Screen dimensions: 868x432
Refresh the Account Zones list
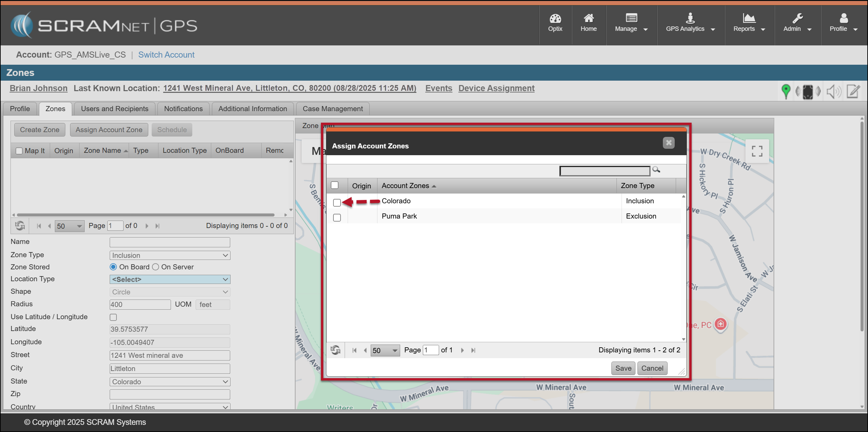335,350
